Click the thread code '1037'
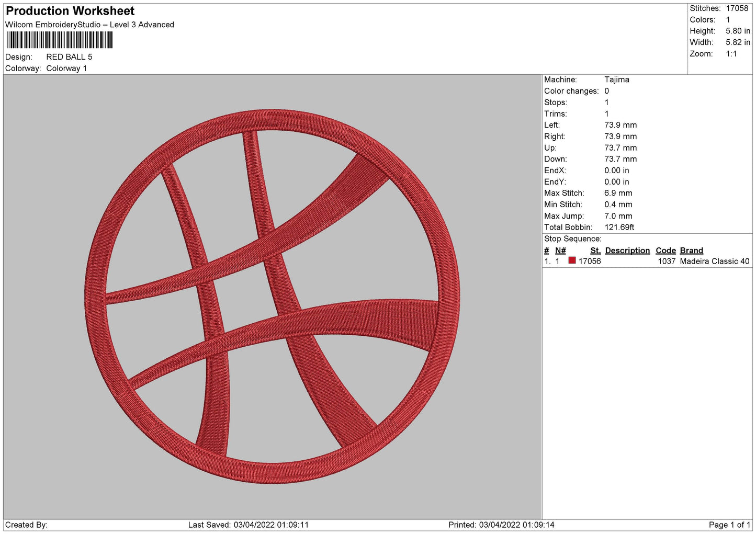 [667, 262]
